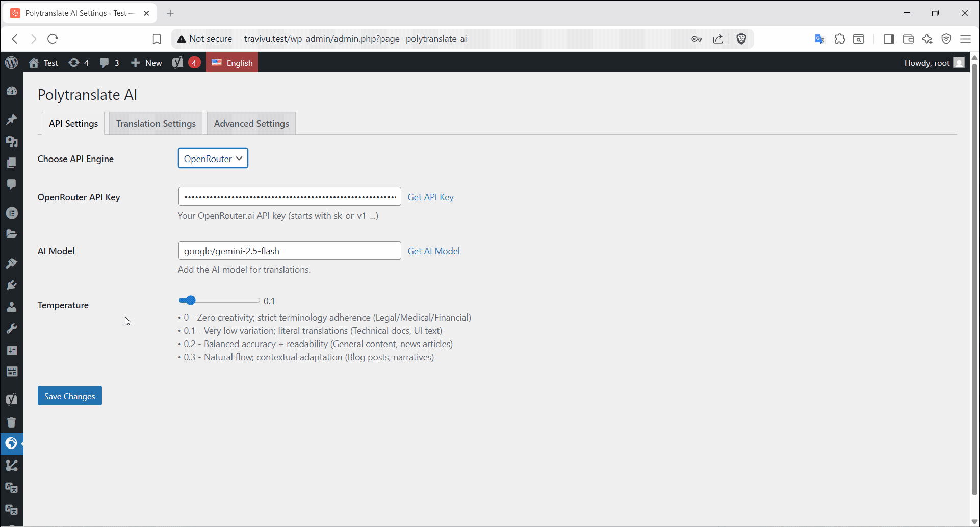Click the Temperature slider handle
The width and height of the screenshot is (980, 527).
pyautogui.click(x=190, y=300)
